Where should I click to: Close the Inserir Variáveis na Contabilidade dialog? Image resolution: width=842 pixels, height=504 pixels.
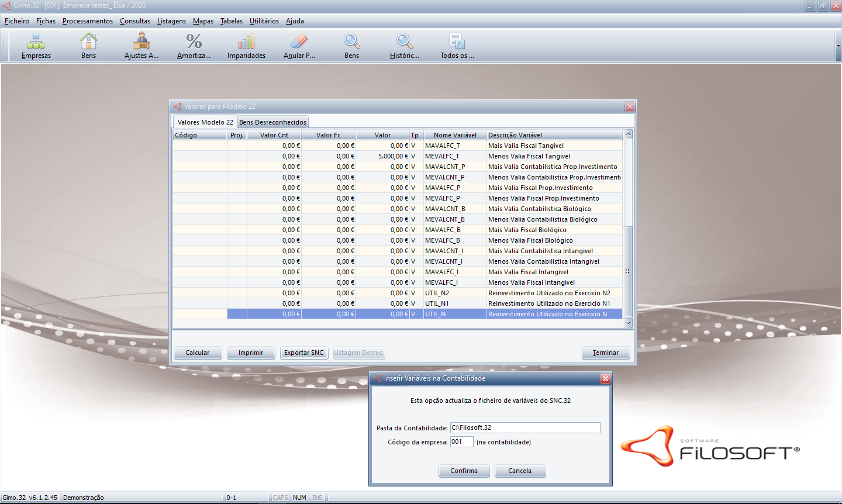[605, 379]
